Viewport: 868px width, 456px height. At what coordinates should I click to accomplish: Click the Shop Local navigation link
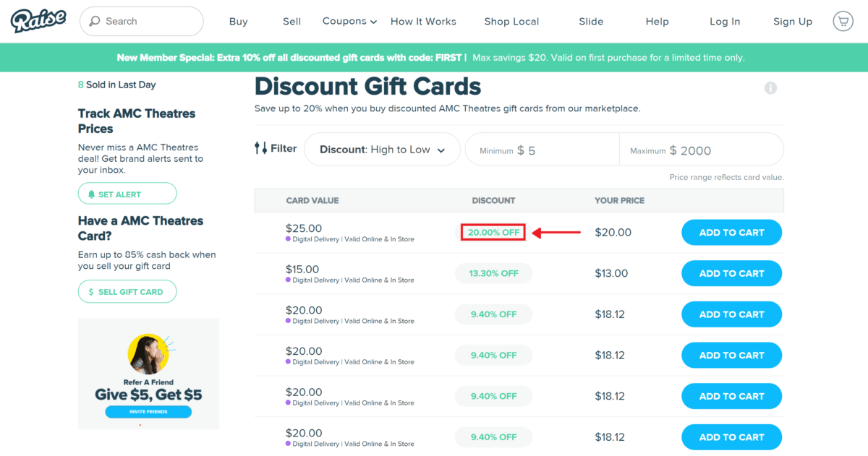point(511,21)
